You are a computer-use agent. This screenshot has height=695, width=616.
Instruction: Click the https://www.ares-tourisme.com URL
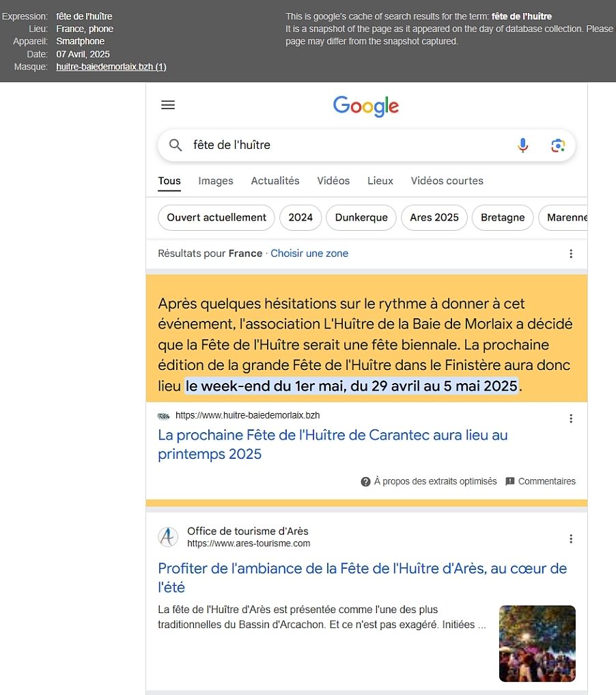249,543
